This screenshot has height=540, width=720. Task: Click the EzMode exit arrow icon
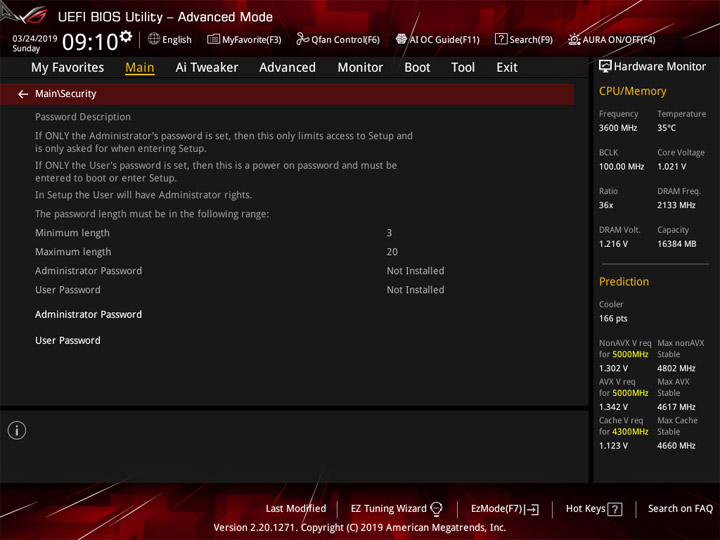pos(532,509)
